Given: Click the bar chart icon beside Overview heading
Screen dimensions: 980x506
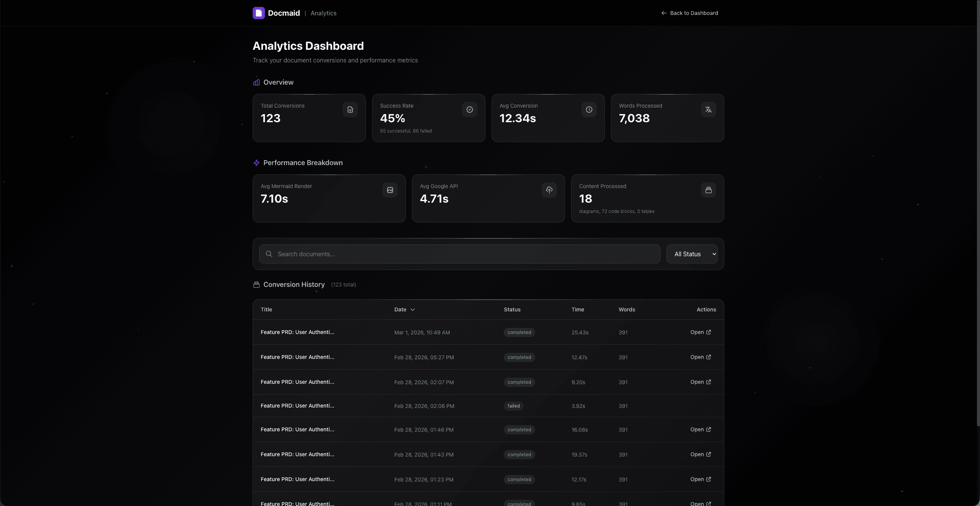Looking at the screenshot, I should point(256,82).
